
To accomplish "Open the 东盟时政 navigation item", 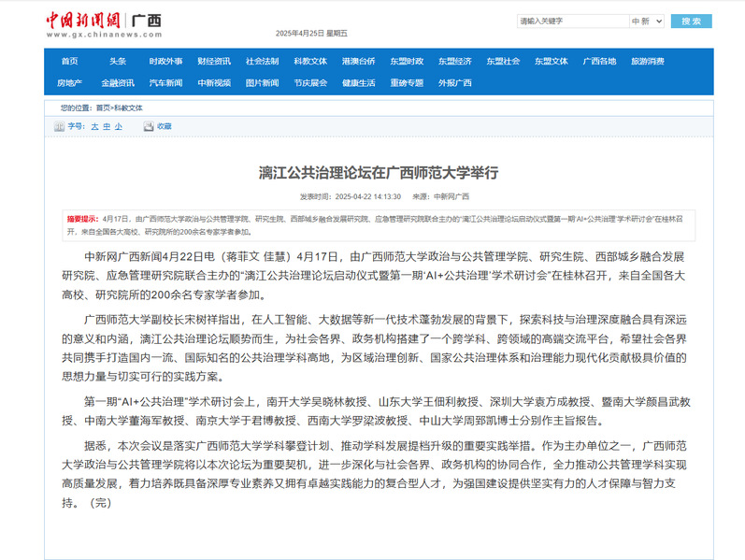I will pos(407,61).
